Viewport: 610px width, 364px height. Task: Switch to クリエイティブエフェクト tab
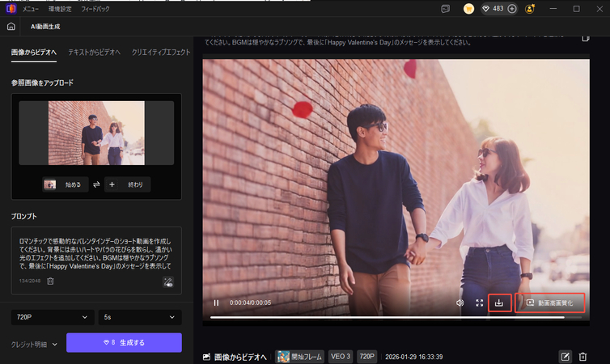click(161, 52)
